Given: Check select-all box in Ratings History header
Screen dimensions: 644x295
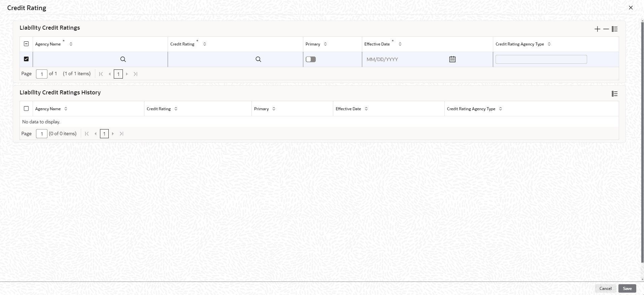Looking at the screenshot, I should coord(26,109).
